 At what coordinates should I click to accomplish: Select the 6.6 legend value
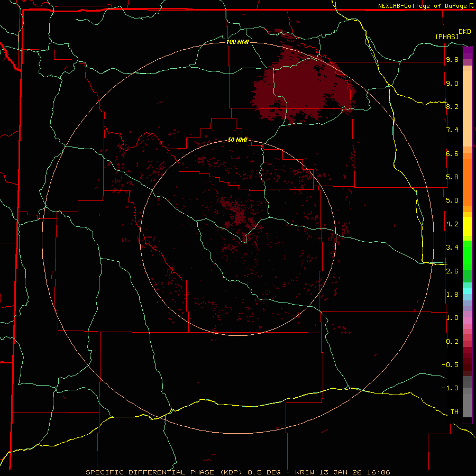click(452, 153)
